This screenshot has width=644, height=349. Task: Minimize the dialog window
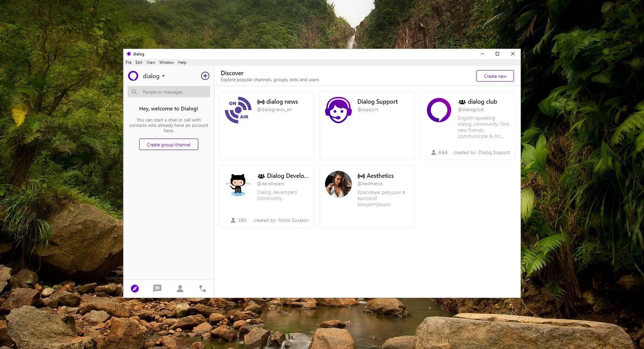point(482,54)
